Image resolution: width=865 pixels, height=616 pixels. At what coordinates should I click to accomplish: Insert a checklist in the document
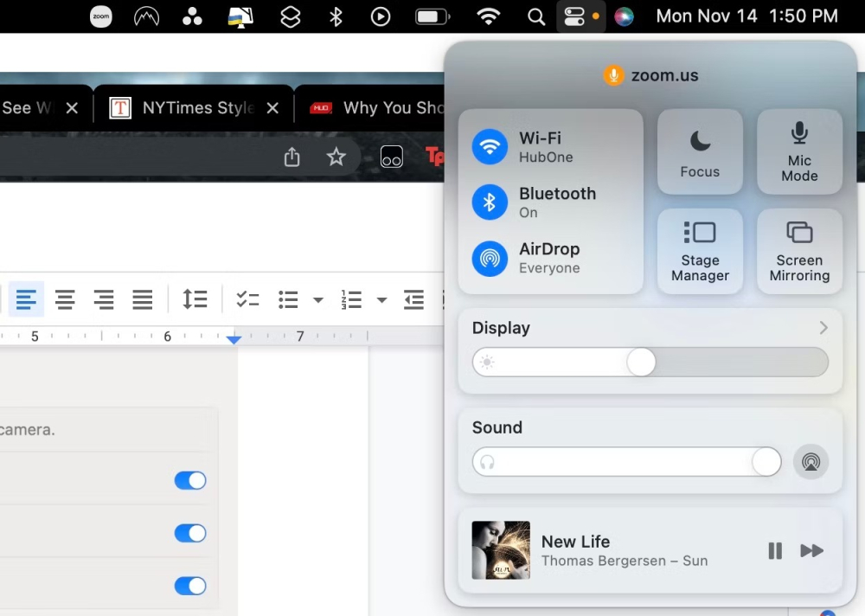247,299
